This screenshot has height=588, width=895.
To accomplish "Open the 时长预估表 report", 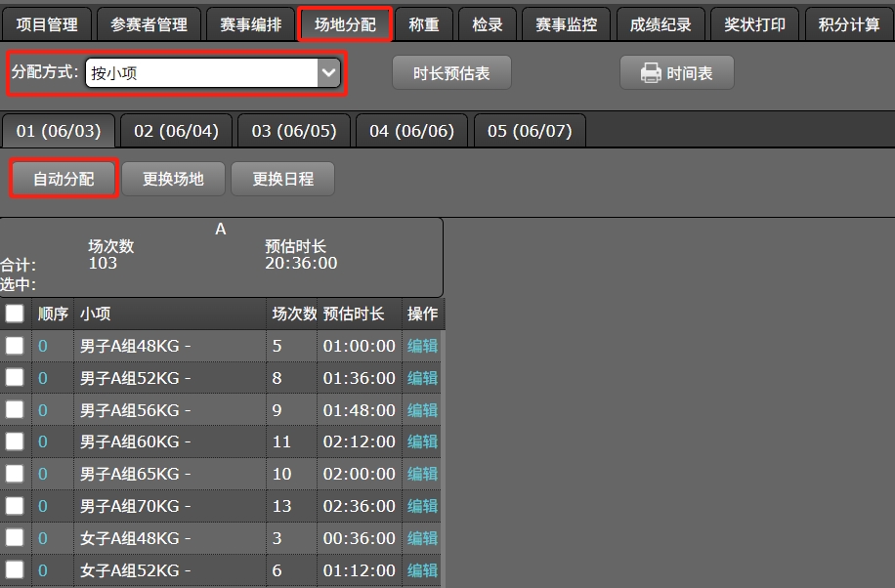I will pos(451,72).
